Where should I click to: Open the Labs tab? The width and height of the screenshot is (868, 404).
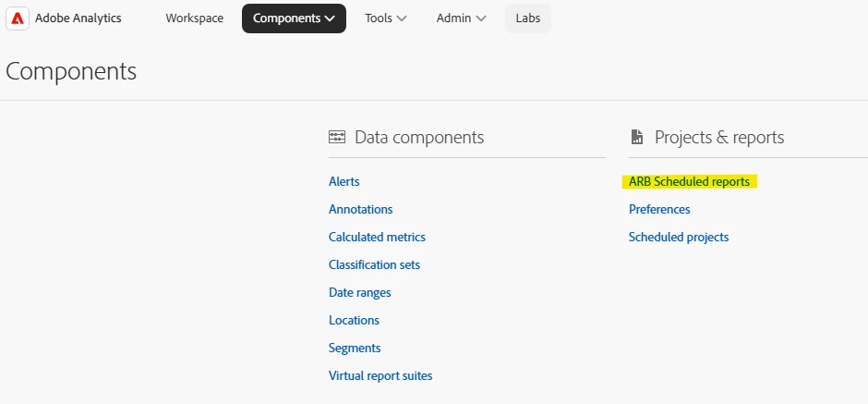point(528,18)
